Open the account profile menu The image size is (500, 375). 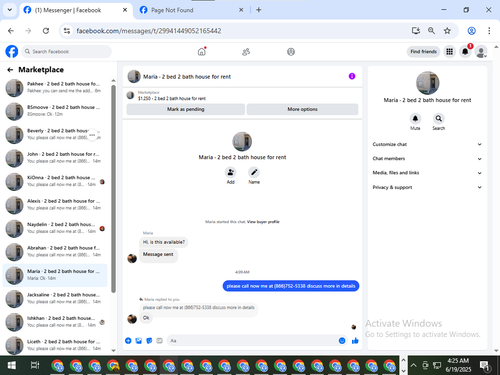pos(481,52)
